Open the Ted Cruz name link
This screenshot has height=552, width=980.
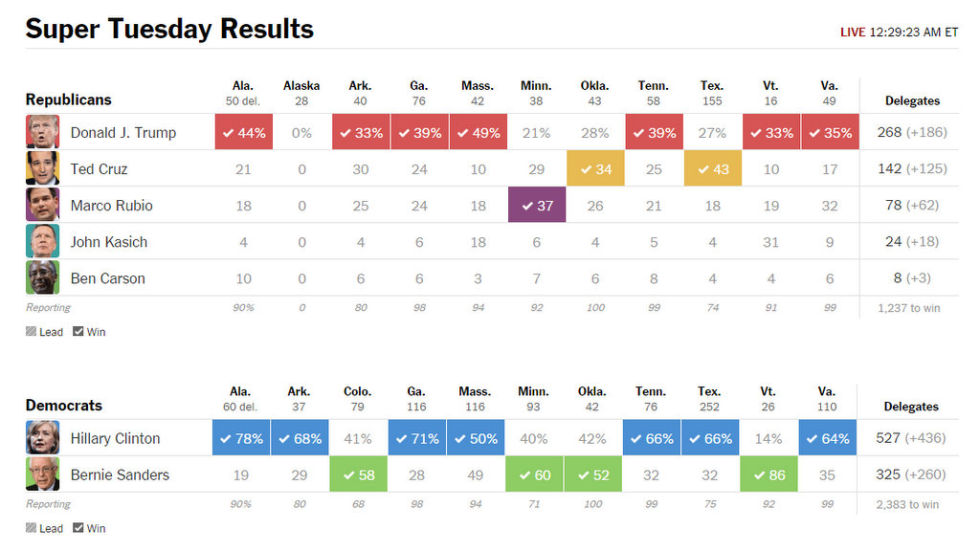pyautogui.click(x=99, y=169)
